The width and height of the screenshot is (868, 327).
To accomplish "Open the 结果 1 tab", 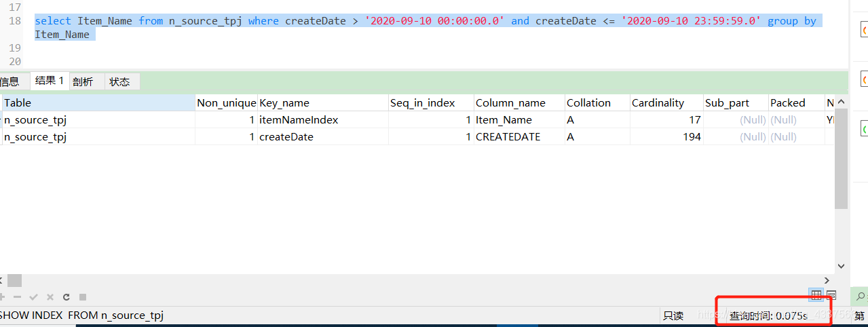I will [50, 81].
